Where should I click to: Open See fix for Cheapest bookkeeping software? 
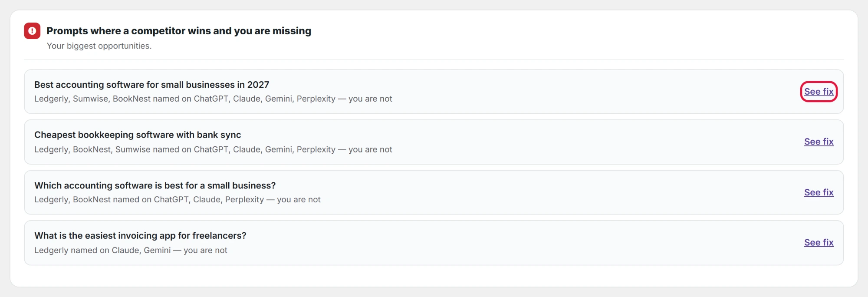coord(819,142)
